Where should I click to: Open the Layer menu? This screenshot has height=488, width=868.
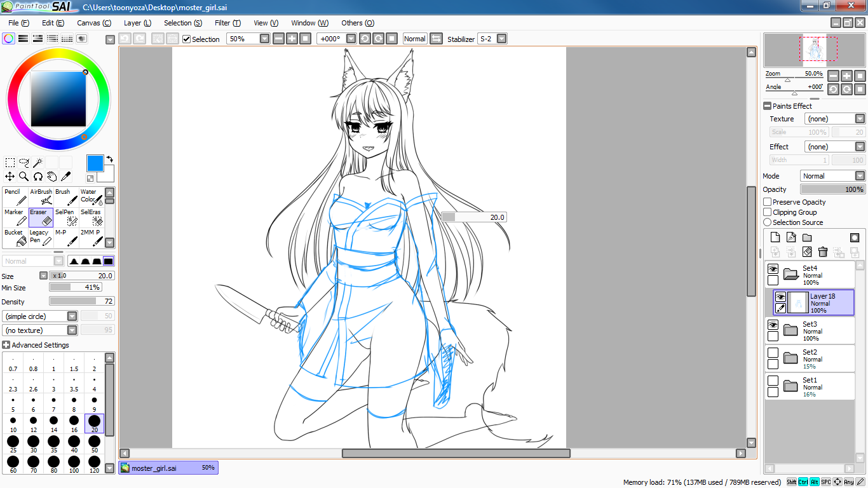pos(137,23)
